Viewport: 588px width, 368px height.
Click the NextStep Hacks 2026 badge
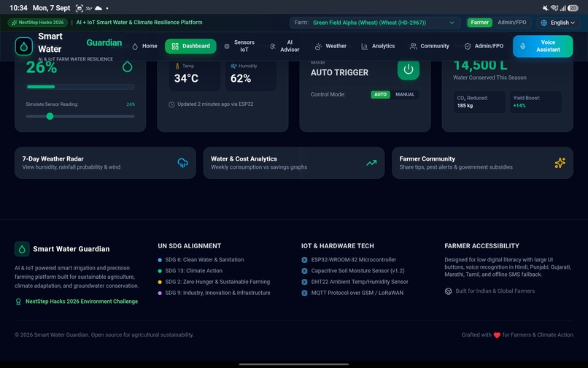tap(37, 23)
